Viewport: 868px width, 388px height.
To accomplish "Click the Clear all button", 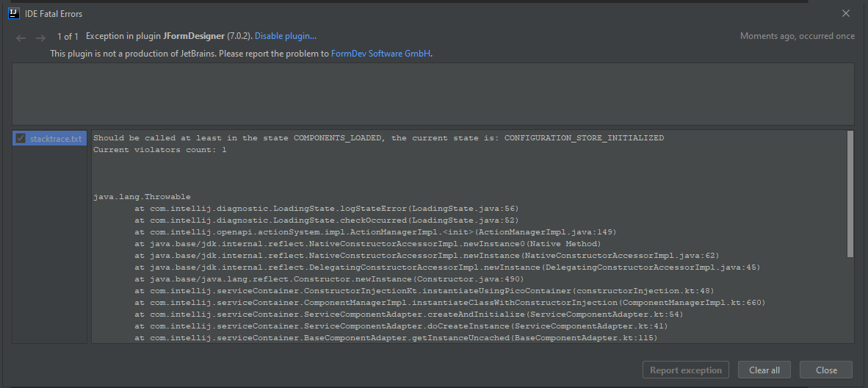I will coord(764,370).
